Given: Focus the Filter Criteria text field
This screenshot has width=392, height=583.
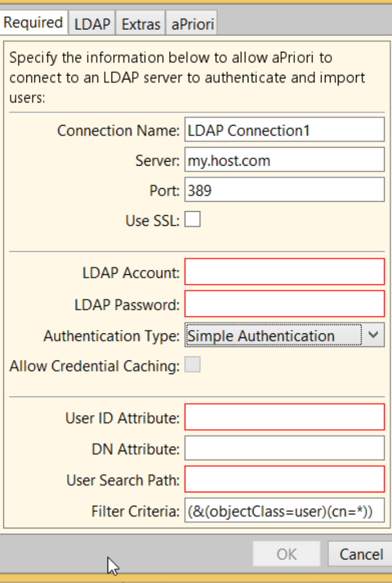Looking at the screenshot, I should 284,511.
